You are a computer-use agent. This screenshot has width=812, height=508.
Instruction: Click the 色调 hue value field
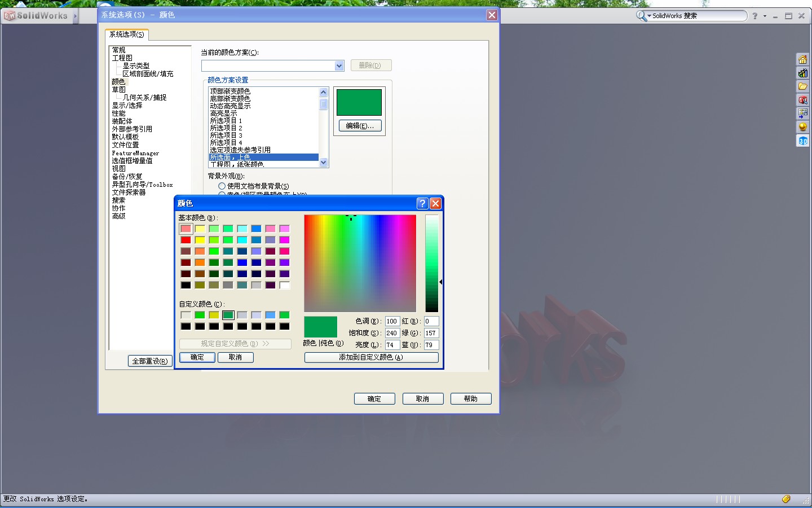(x=392, y=321)
